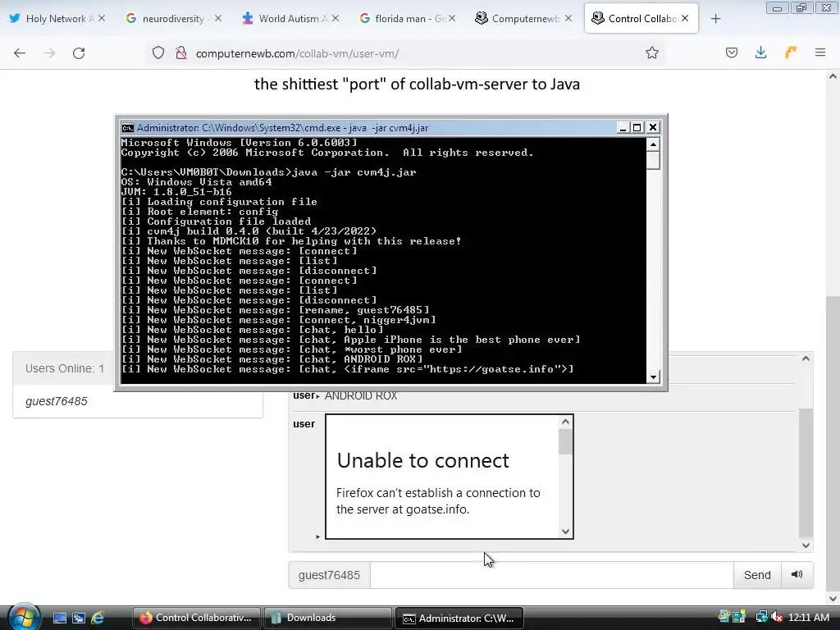
Task: Open the tracking protection shield icon
Action: pos(158,53)
